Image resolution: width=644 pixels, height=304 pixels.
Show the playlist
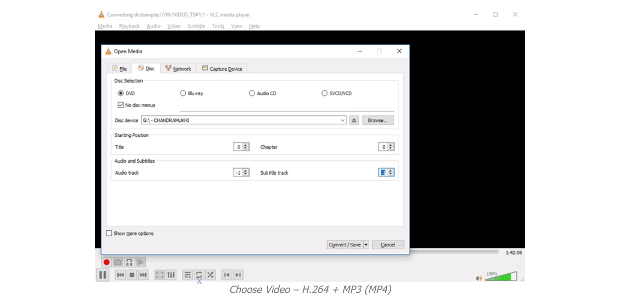click(x=188, y=275)
